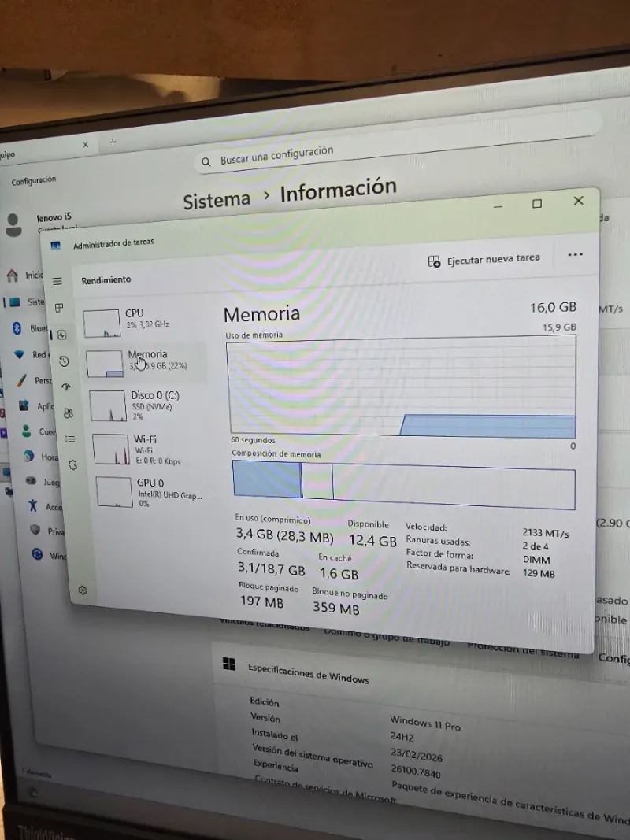
Task: Open Startup apps icon in Task Manager sidebar
Action: (66, 387)
